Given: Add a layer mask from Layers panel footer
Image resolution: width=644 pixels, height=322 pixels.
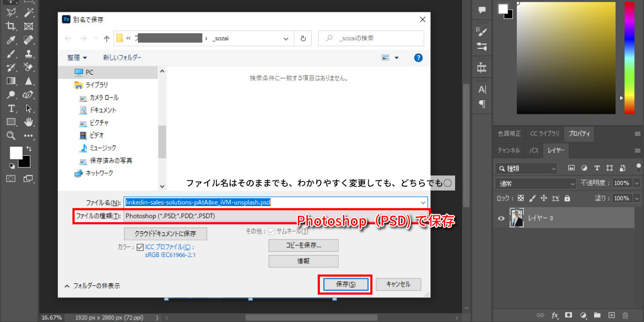Looking at the screenshot, I should [569, 315].
